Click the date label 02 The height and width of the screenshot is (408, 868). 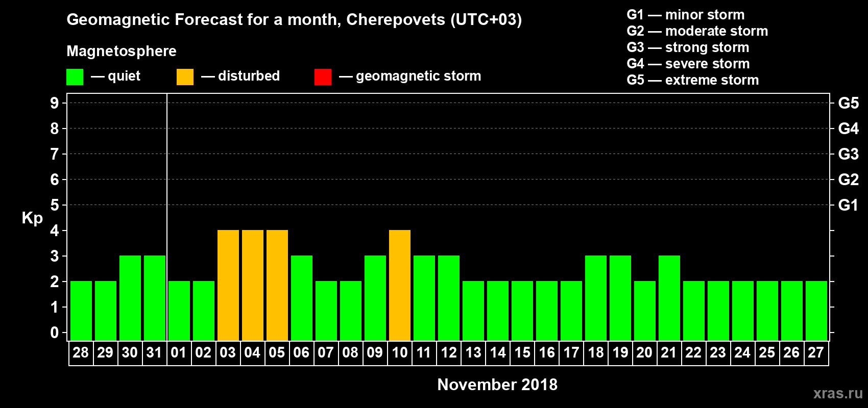coord(203,352)
